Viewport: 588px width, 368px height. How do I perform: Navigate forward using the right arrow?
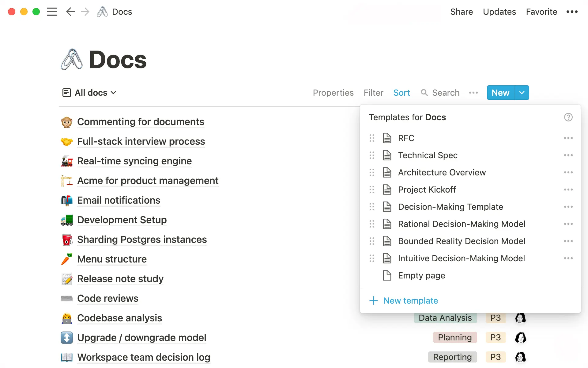click(x=85, y=12)
